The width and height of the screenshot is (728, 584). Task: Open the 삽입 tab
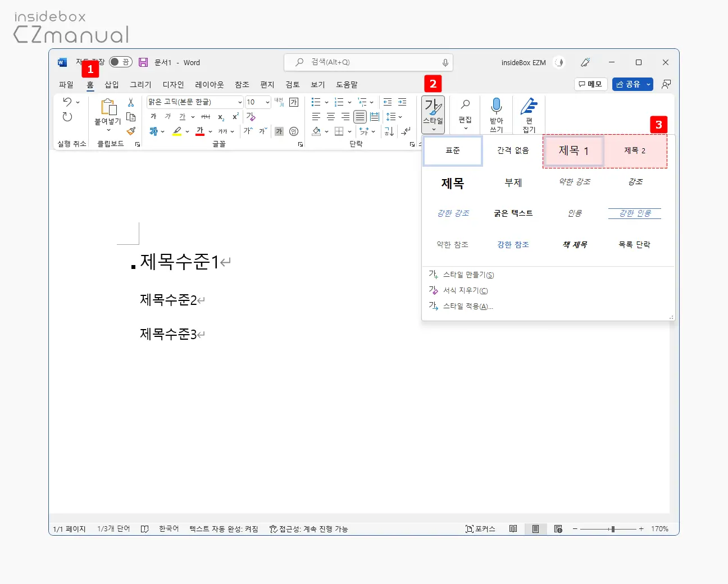[112, 84]
